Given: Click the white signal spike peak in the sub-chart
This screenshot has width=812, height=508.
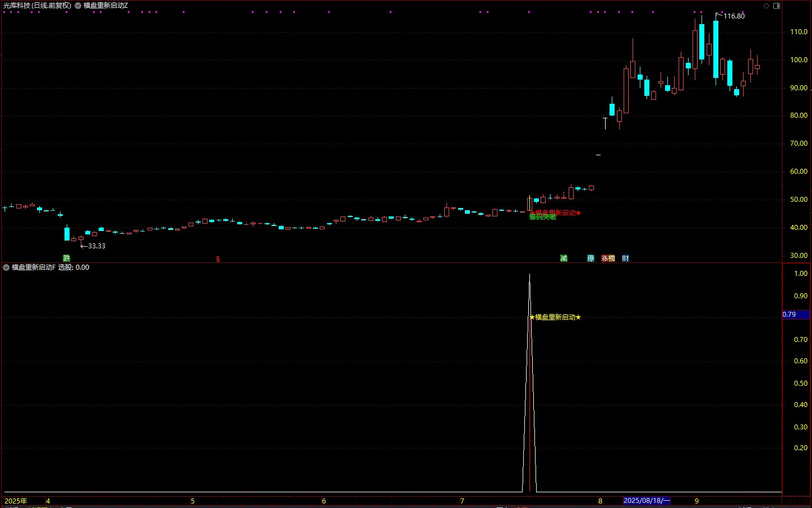Looking at the screenshot, I should click(x=529, y=275).
